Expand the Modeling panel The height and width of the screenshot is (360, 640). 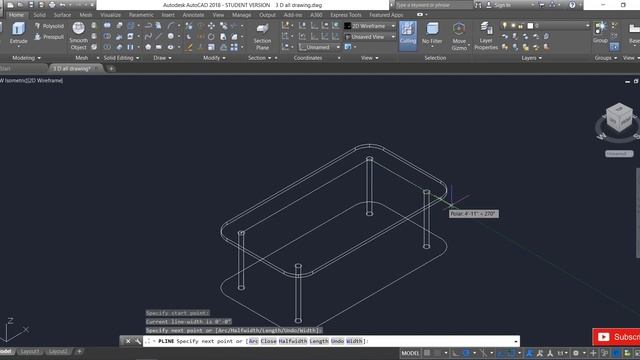tap(26, 58)
